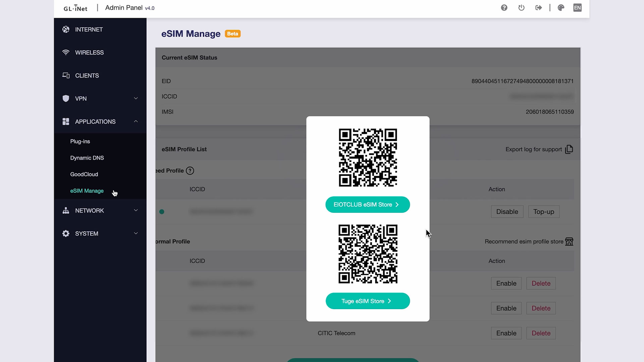Click the logout icon in header

(539, 8)
